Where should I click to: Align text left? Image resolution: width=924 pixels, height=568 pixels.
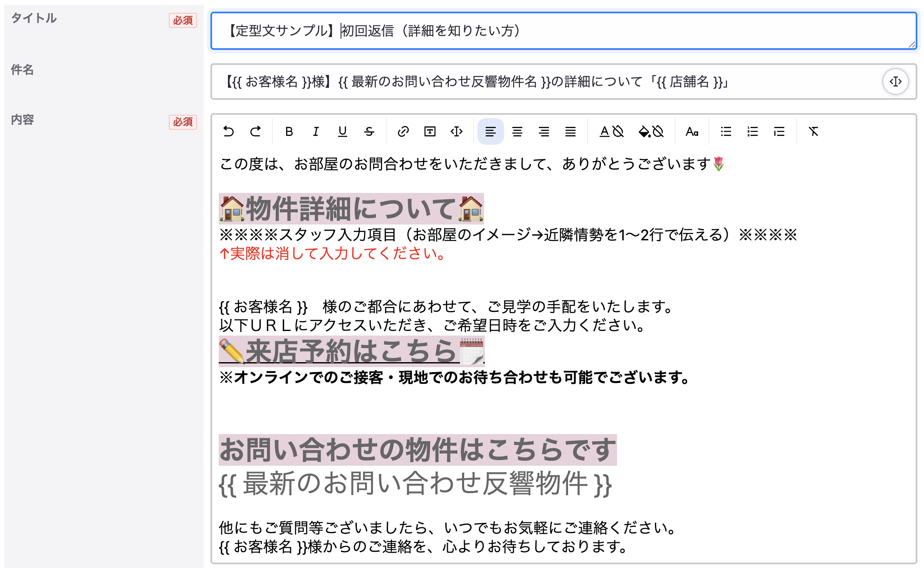[490, 131]
